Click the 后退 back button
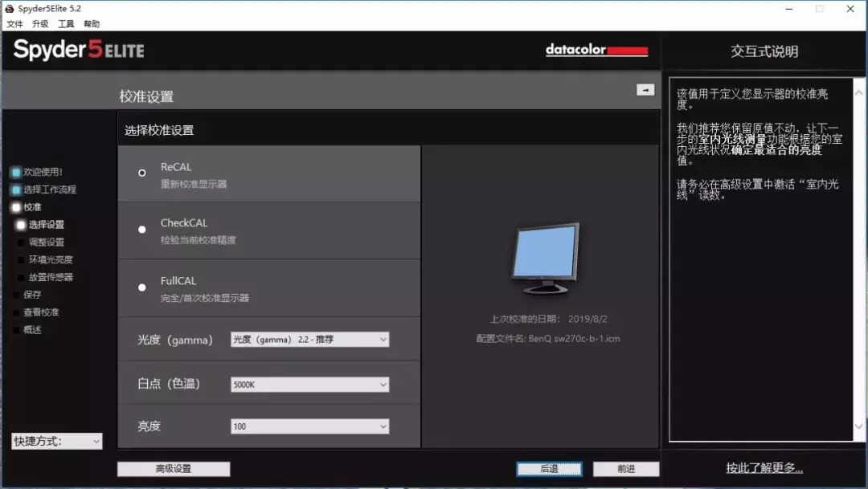The height and width of the screenshot is (489, 868). click(549, 469)
